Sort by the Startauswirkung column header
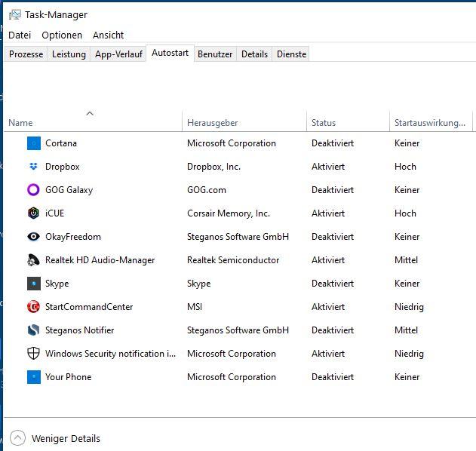 click(x=431, y=121)
